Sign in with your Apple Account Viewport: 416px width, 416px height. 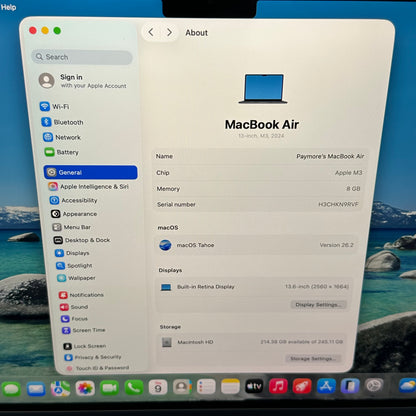click(x=83, y=81)
